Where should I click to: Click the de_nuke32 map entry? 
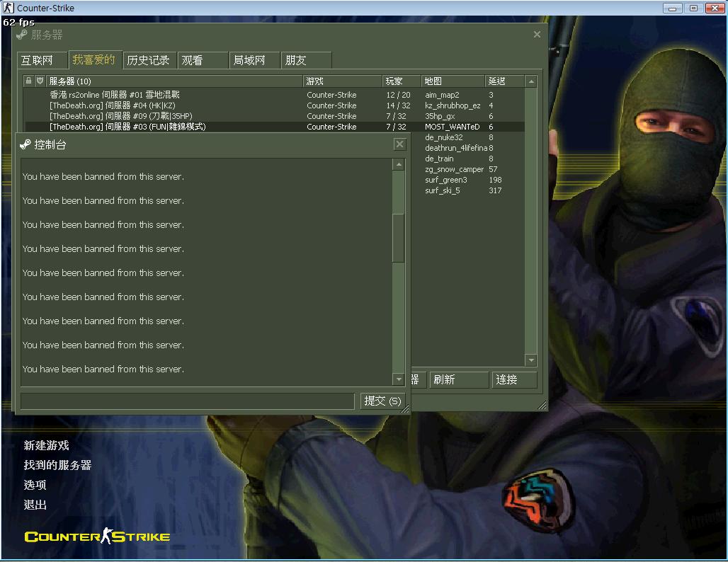[x=444, y=137]
